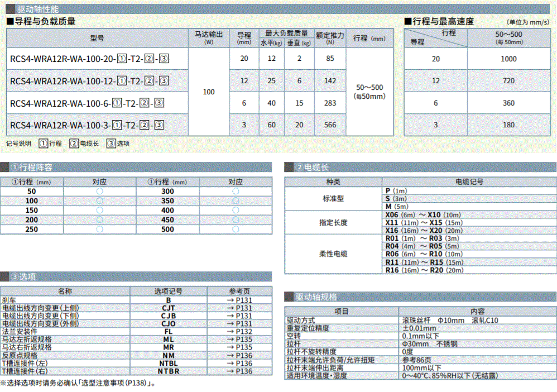Click cable range X06 ~ X10

click(423, 214)
